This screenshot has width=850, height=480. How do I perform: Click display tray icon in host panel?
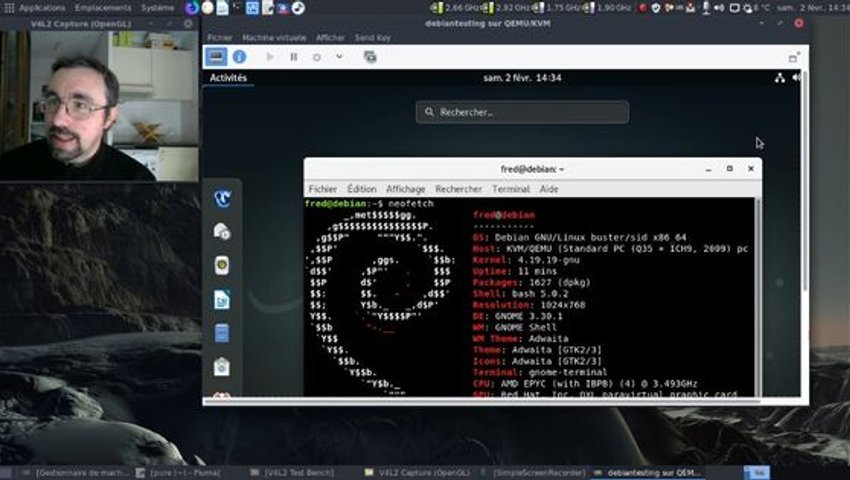pos(735,8)
